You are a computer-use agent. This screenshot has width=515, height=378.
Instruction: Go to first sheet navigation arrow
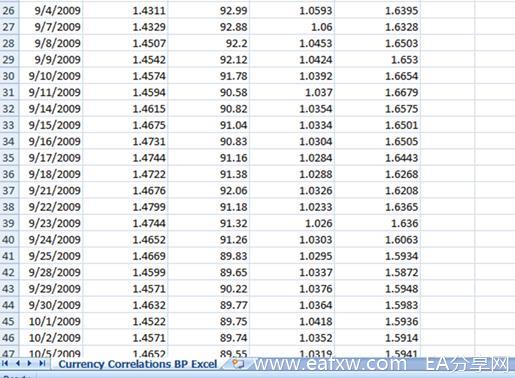(5, 363)
